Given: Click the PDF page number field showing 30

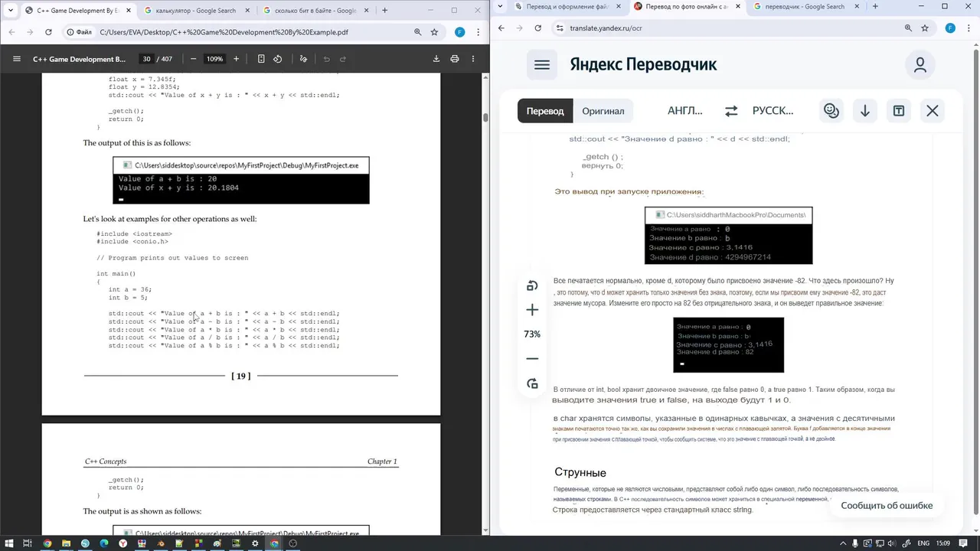Looking at the screenshot, I should pos(145,59).
